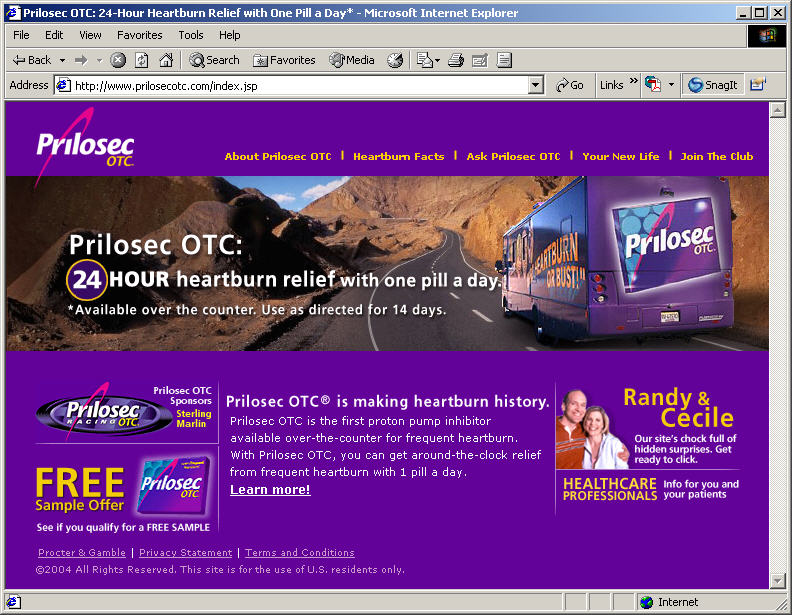Open the Tools menu
Screen dimensions: 792x615
coord(190,35)
